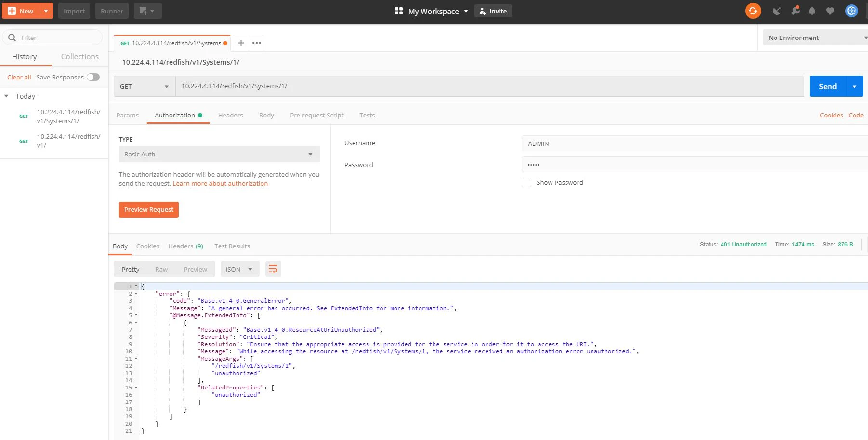
Task: Check the Show Password checkbox
Action: tap(526, 182)
